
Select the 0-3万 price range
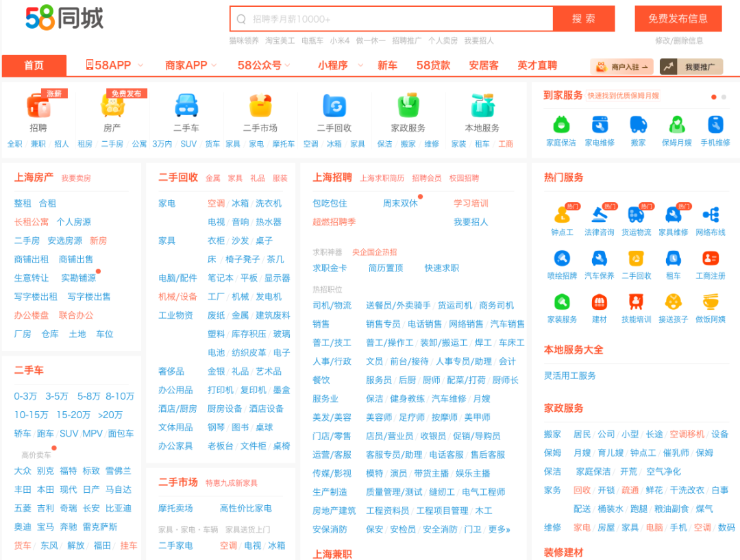click(25, 396)
